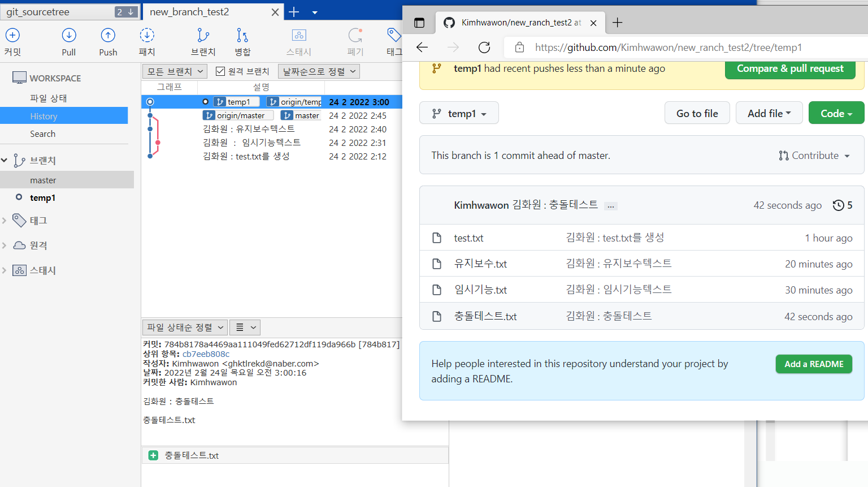Screen dimensions: 868x487
Task: Open the 파일 상태순 정렬 dropdown
Action: pos(185,327)
